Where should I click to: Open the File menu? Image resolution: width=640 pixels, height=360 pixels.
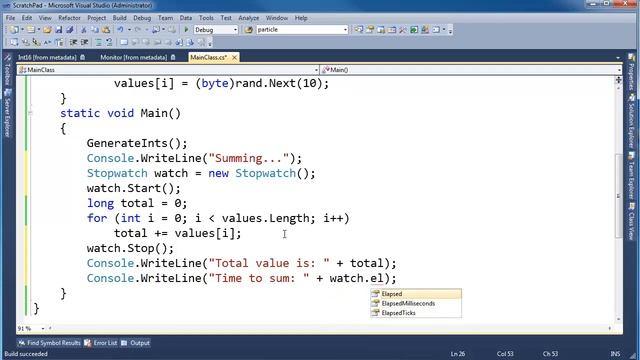(x=10, y=18)
